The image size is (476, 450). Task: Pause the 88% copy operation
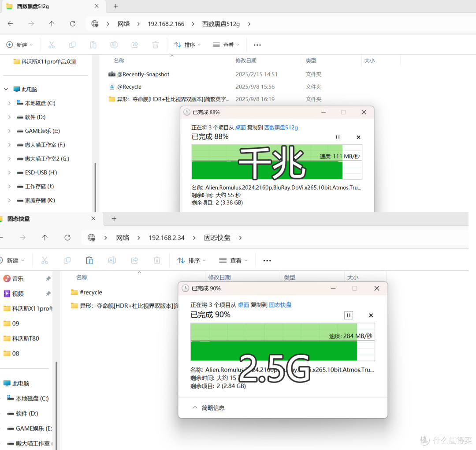(338, 137)
